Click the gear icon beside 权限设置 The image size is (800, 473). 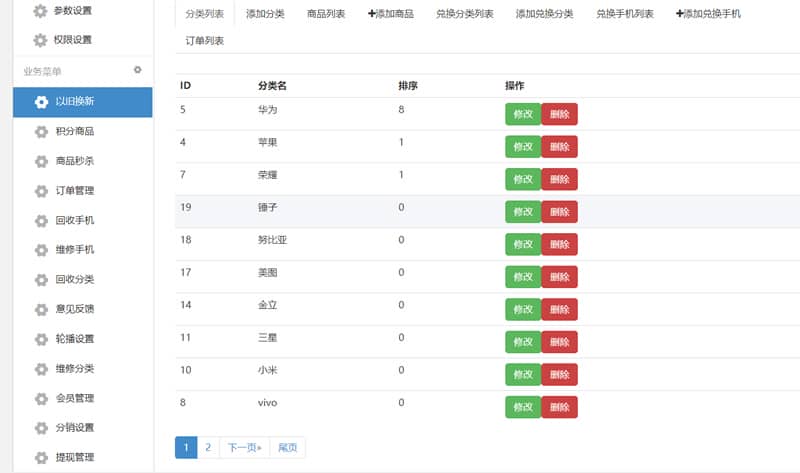[x=40, y=40]
